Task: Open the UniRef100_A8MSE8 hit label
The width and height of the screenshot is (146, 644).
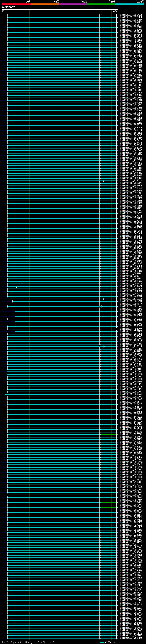Action: point(131,40)
